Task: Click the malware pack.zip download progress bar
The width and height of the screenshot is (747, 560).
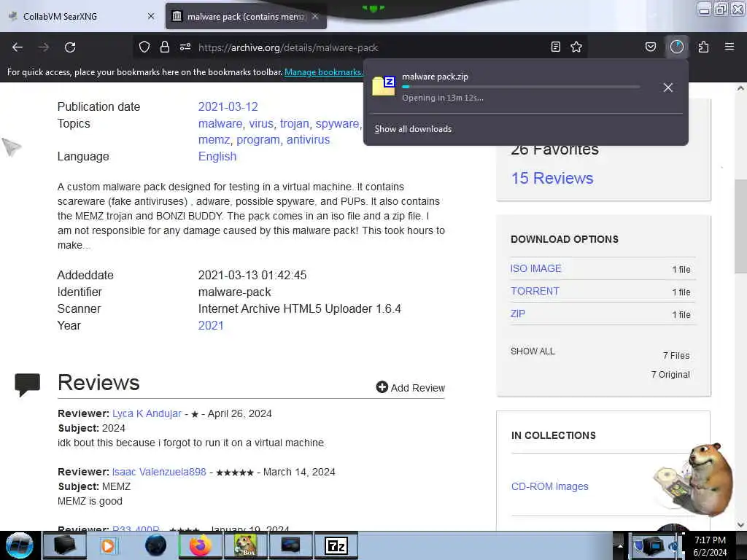Action: pos(521,87)
